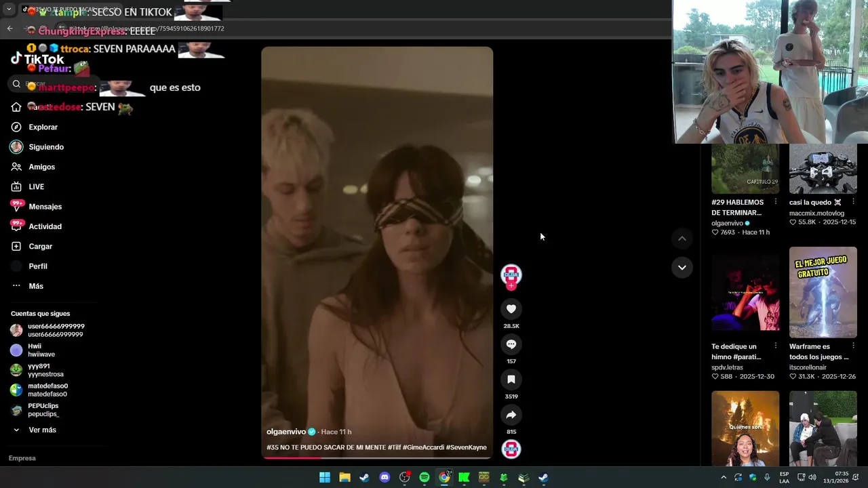
Task: Click maccmix.motovlog author name
Action: tap(816, 213)
